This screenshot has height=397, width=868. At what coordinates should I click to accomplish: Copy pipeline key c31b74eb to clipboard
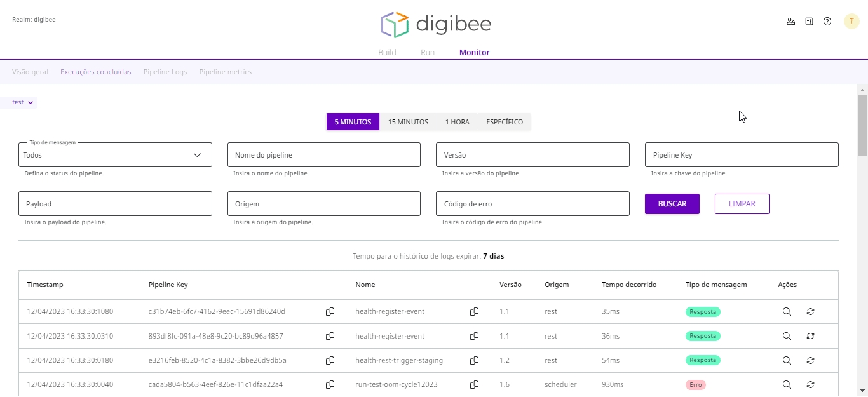(x=330, y=312)
